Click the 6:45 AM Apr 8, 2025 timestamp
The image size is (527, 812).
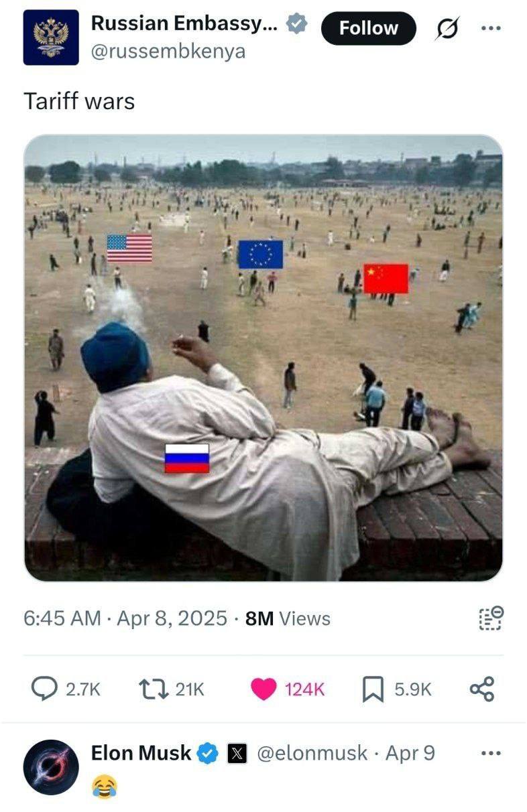click(x=125, y=618)
